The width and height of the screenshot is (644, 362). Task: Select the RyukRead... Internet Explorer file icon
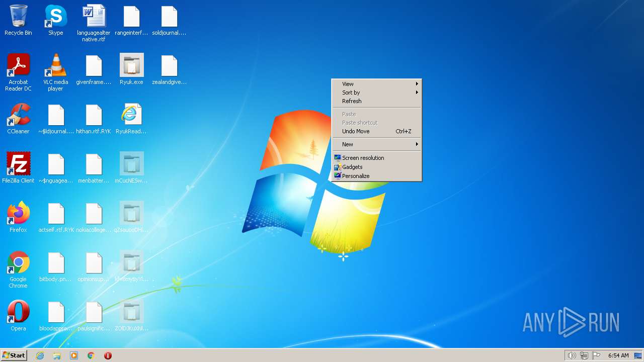click(131, 119)
